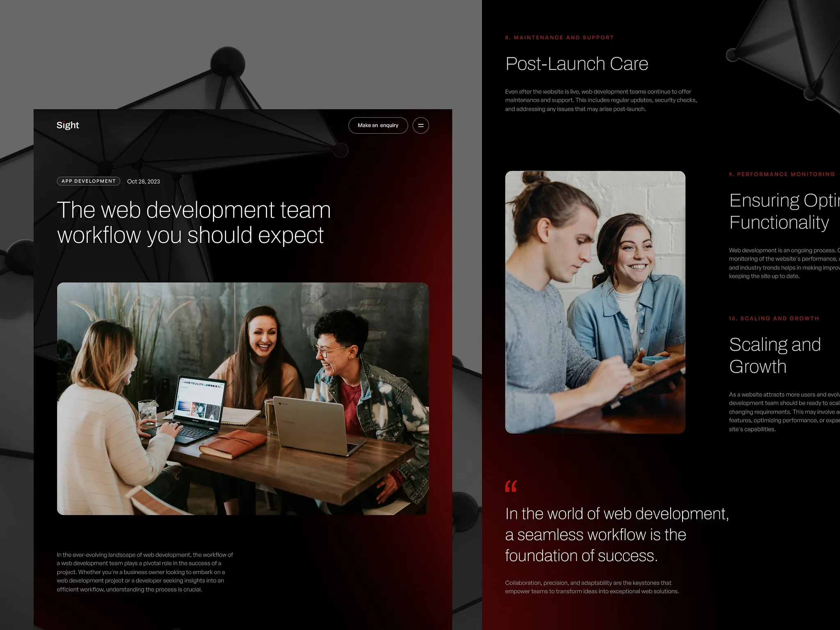
Task: Select the circle around the menu icon
Action: (420, 125)
